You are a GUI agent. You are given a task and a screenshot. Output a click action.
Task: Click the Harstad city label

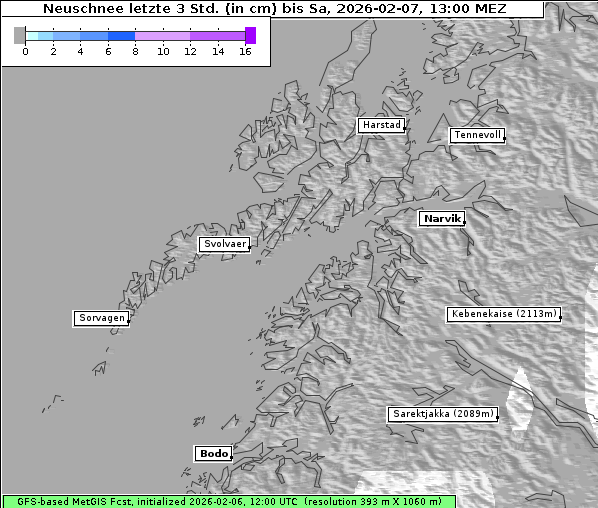coord(381,125)
